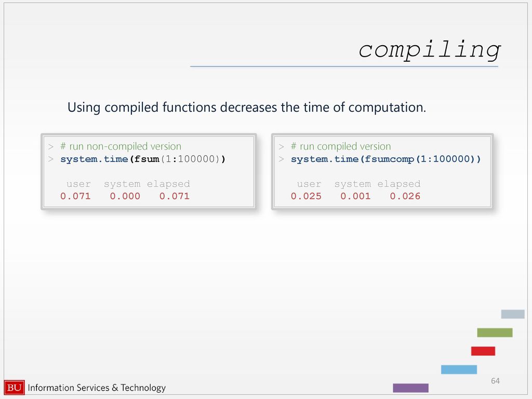Screen dimensions: 532x399
Task: Click non-compiled elapsed value 0.071
Action: pos(175,196)
